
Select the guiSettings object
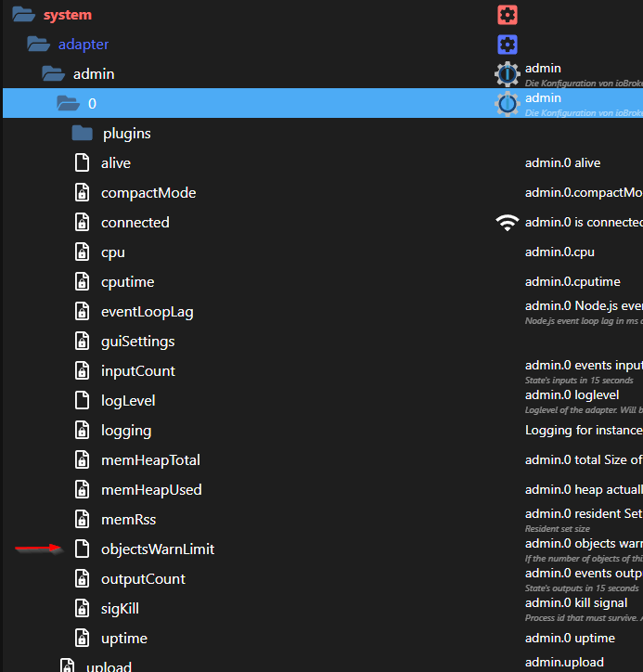137,342
